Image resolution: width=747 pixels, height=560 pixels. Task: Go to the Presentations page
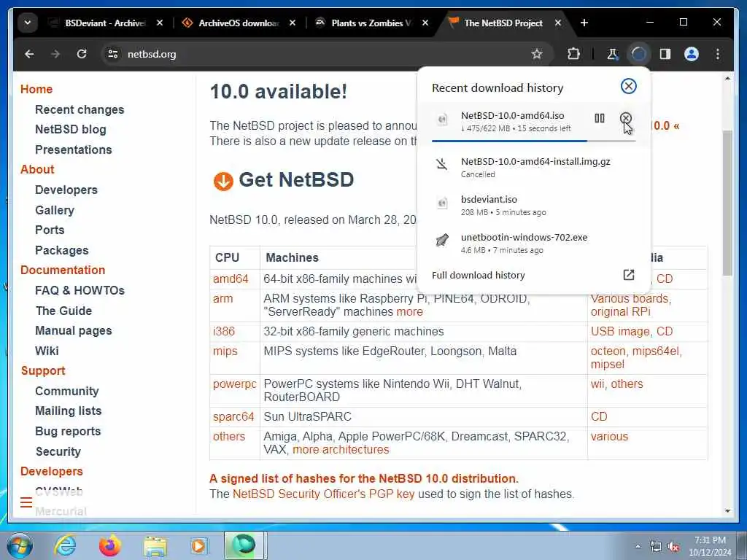point(74,149)
